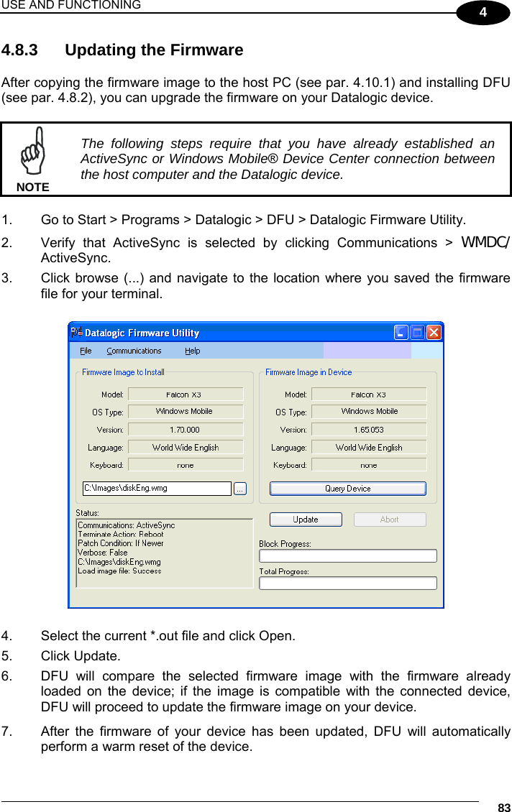Click the chapter 4 badge in header

(x=483, y=12)
